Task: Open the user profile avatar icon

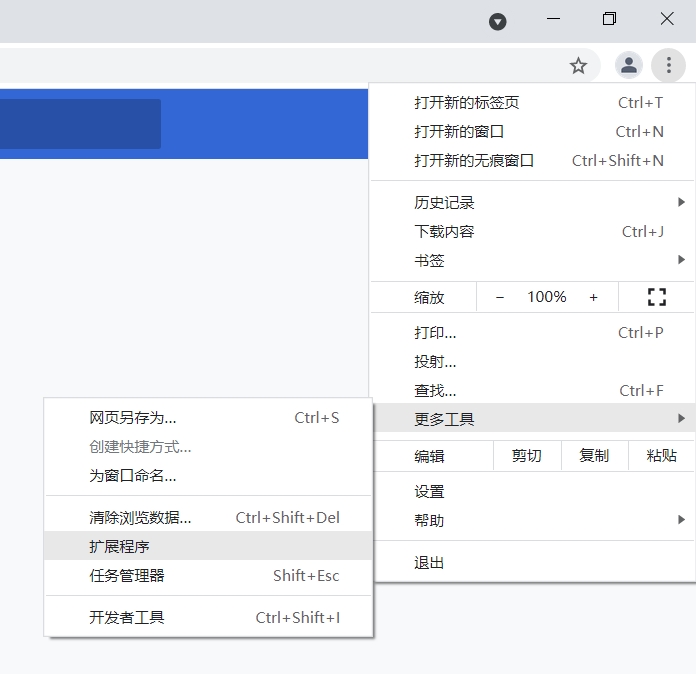Action: point(628,66)
